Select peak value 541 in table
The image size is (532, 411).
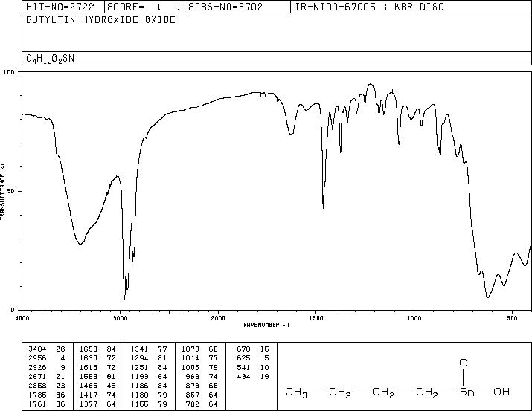click(243, 367)
